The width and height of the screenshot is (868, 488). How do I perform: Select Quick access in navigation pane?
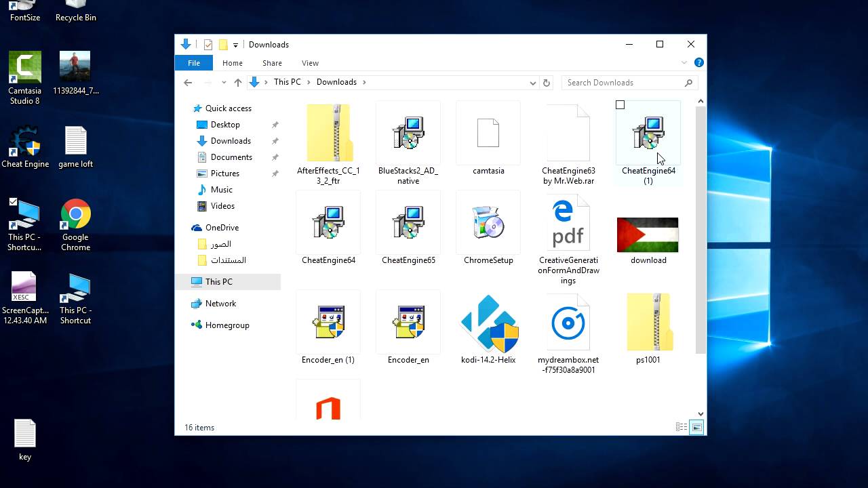coord(229,108)
